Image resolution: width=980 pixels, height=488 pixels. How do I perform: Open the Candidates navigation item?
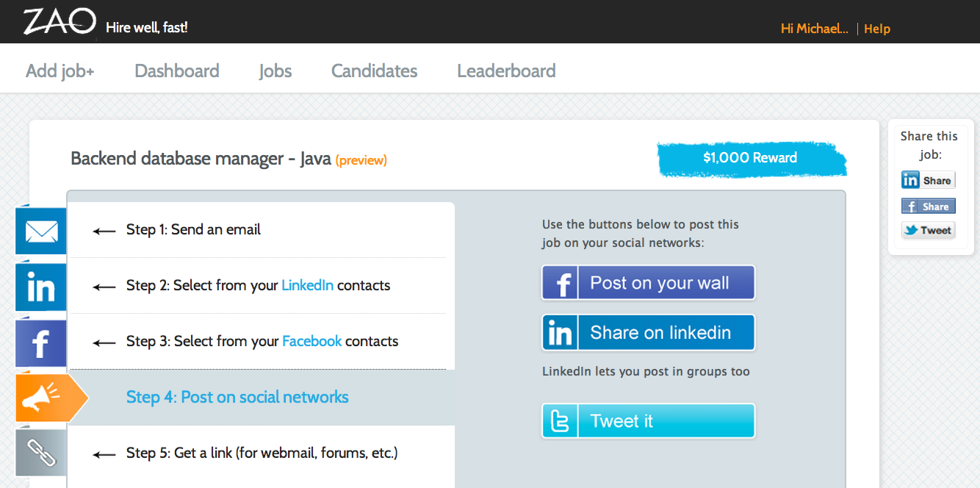tap(374, 71)
